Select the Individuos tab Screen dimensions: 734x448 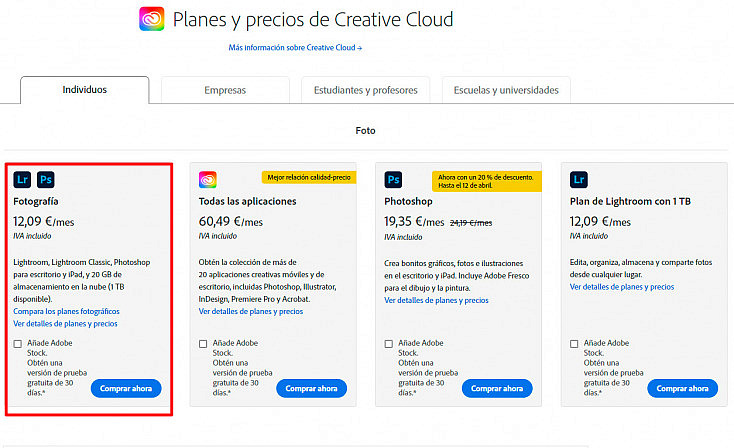[x=85, y=90]
